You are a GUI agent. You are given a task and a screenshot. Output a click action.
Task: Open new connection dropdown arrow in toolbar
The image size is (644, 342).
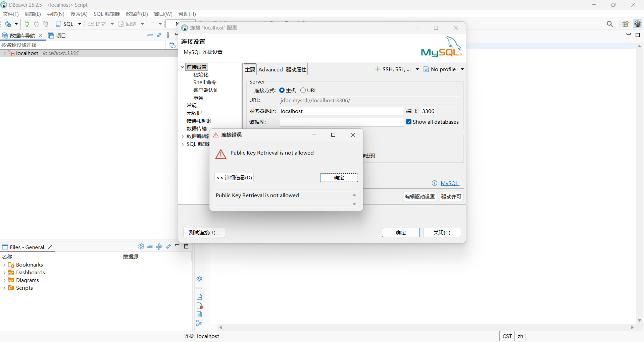point(16,24)
